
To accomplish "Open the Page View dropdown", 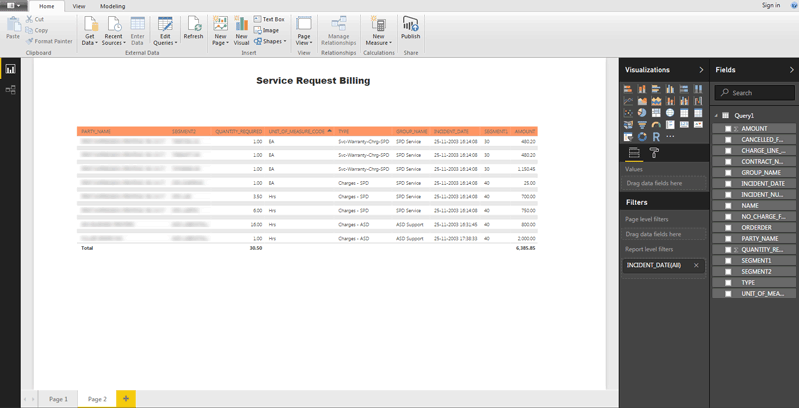I will click(304, 31).
